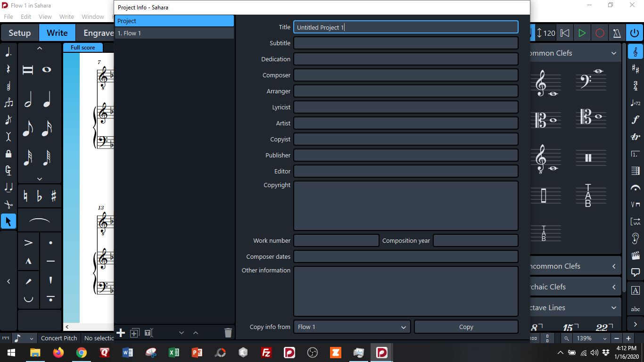Toggle Insert mode
Viewport: 644px width, 362px height.
(x=8, y=137)
